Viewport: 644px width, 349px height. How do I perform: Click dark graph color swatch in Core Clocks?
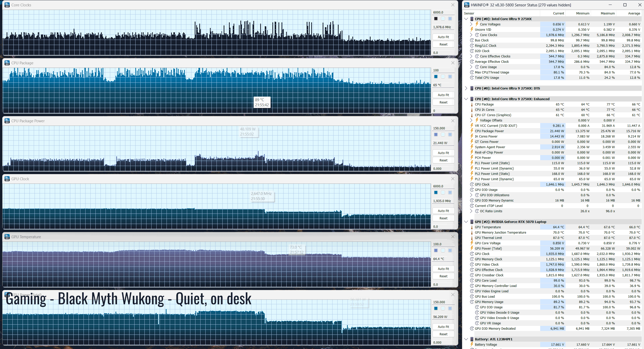click(436, 19)
